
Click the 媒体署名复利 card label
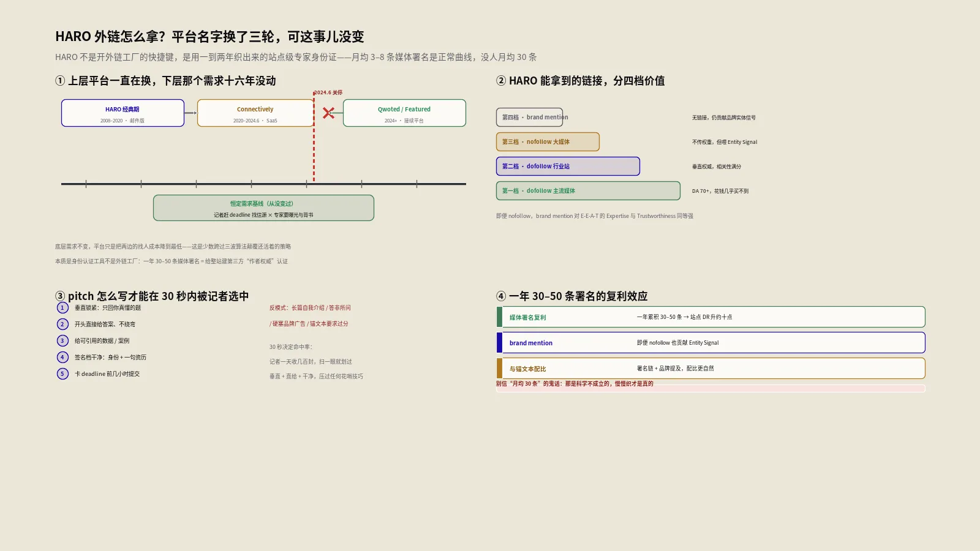pyautogui.click(x=527, y=318)
